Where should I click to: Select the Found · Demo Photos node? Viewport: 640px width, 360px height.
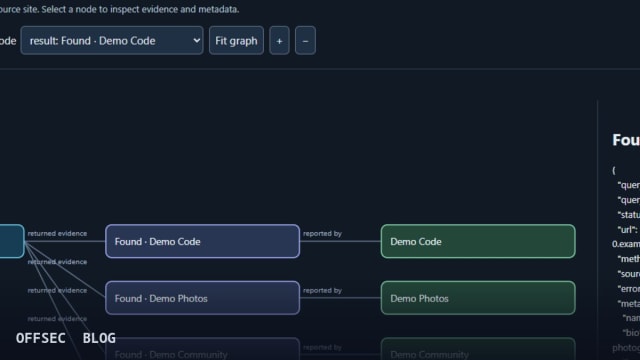pos(202,298)
